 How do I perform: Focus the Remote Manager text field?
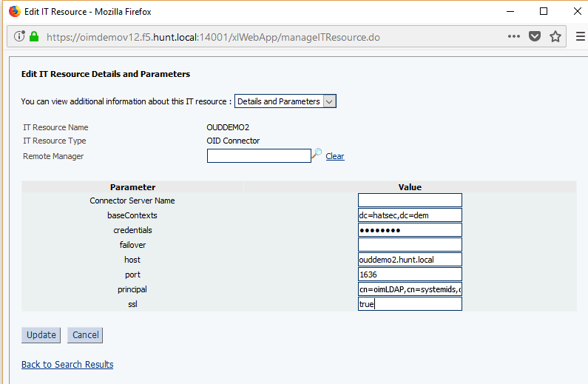259,155
